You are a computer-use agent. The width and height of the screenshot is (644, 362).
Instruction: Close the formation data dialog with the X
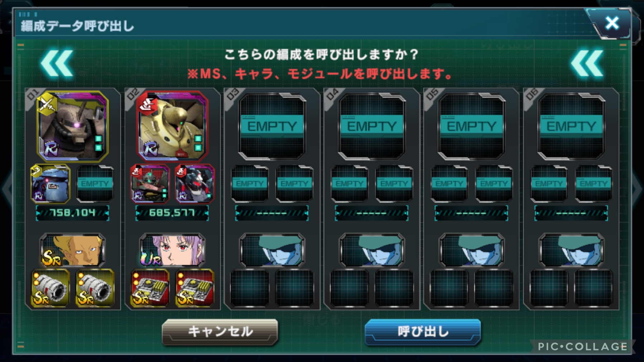click(x=612, y=23)
